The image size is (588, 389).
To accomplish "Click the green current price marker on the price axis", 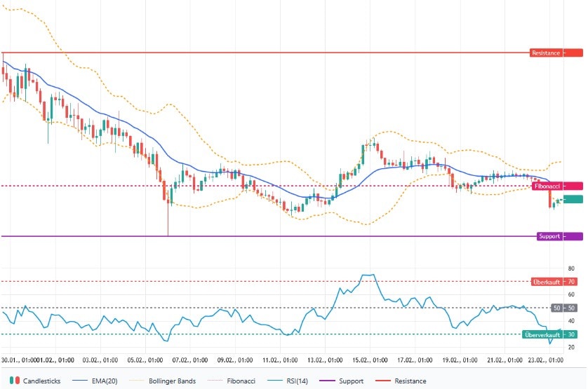I will 573,200.
